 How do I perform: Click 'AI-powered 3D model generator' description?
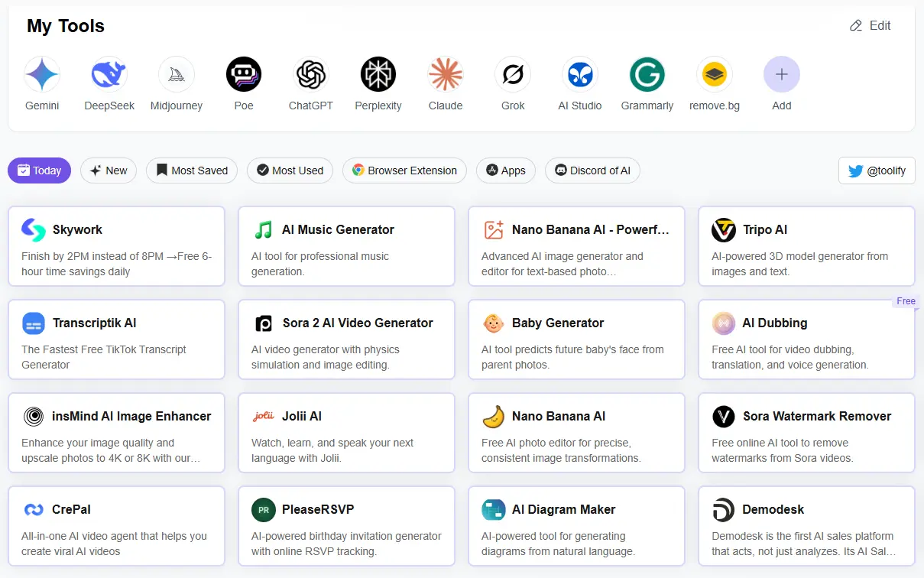(x=799, y=264)
